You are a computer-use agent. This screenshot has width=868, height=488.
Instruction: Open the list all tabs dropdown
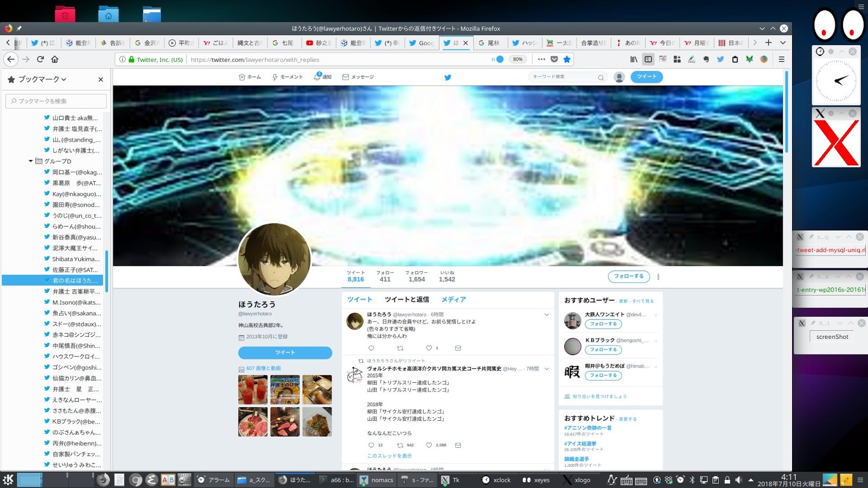pos(783,42)
